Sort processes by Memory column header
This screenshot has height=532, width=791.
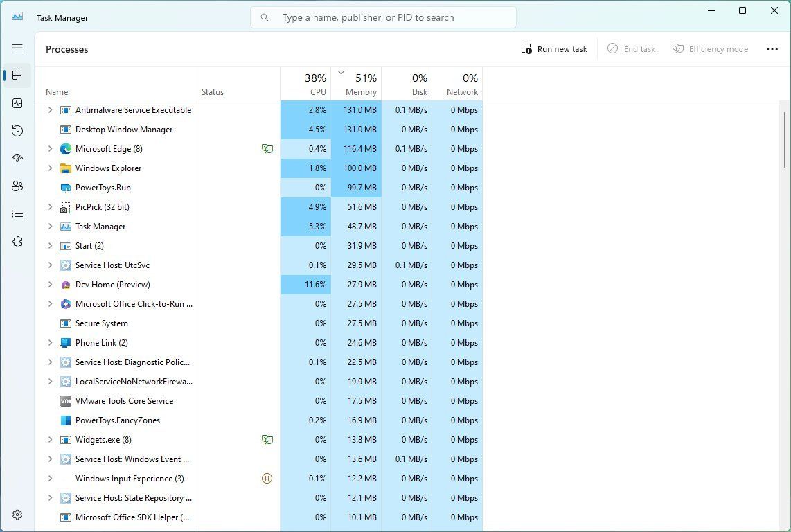tap(356, 83)
